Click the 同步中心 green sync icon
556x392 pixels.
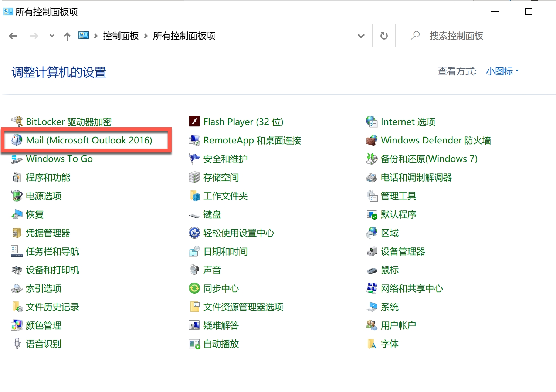tap(194, 288)
